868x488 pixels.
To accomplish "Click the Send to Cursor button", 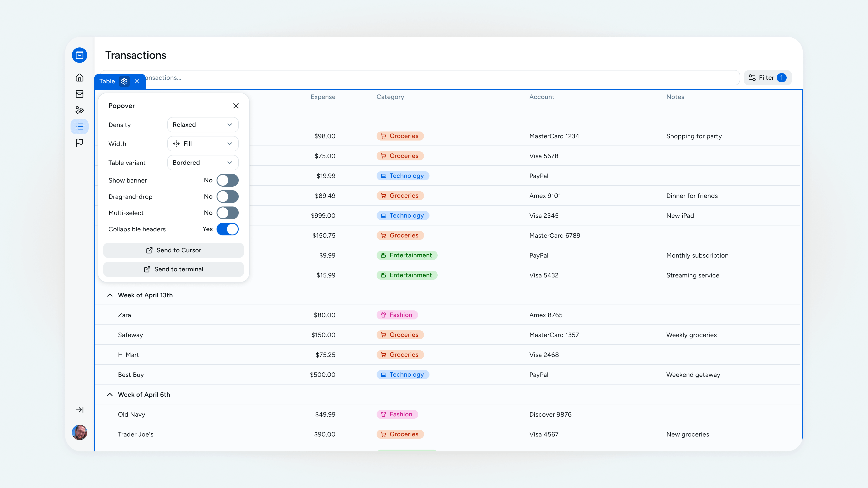I will click(x=174, y=250).
